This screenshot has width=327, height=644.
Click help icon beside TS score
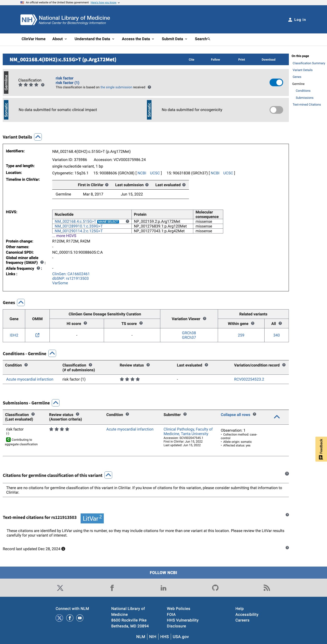coord(141,323)
